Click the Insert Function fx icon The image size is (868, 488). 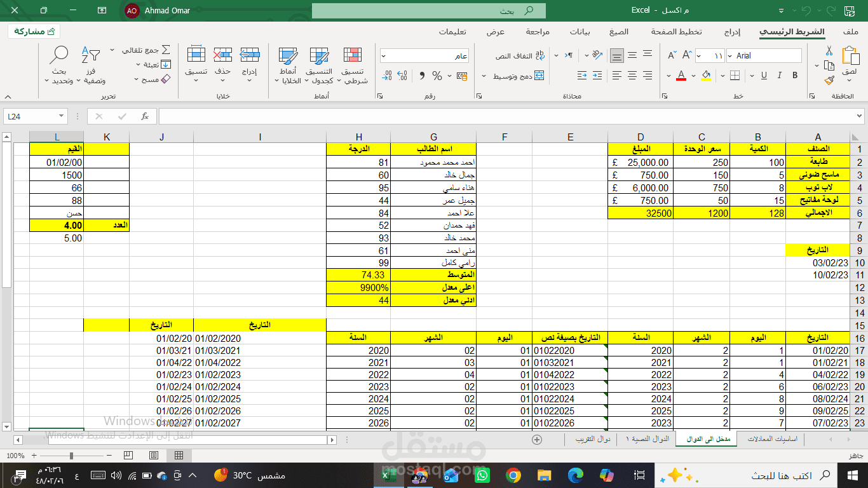(145, 116)
